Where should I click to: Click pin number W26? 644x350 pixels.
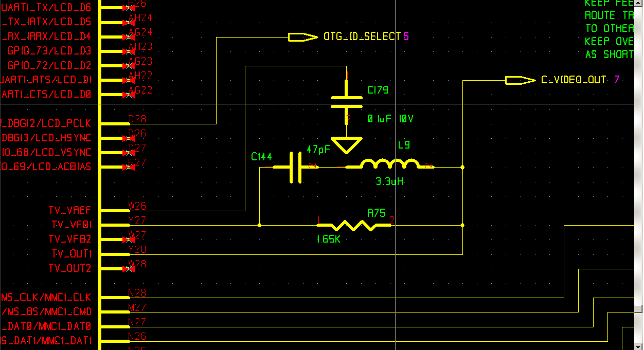(x=137, y=206)
